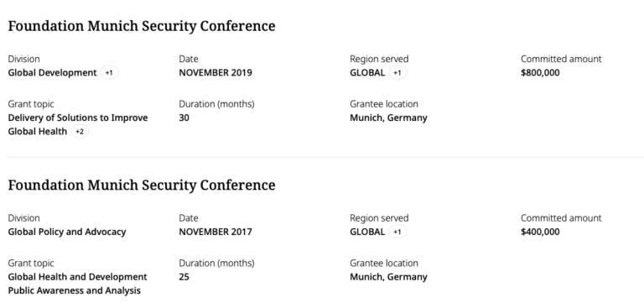Image resolution: width=644 pixels, height=308 pixels.
Task: Open second Foundation Munich Security Conference title
Action: tap(142, 185)
